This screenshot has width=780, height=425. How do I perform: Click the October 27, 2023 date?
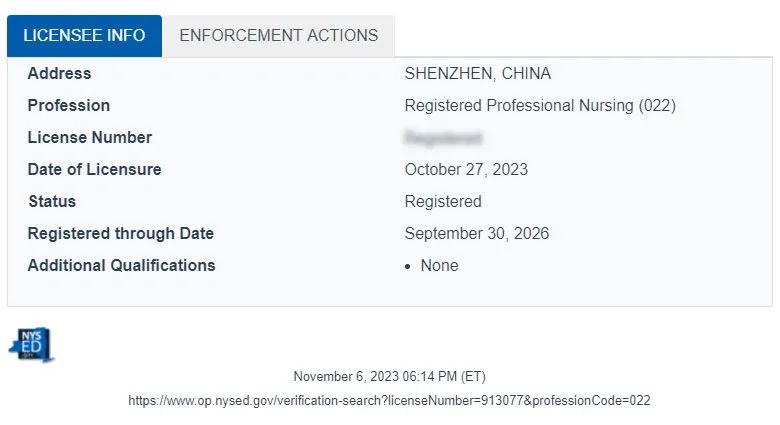click(466, 169)
